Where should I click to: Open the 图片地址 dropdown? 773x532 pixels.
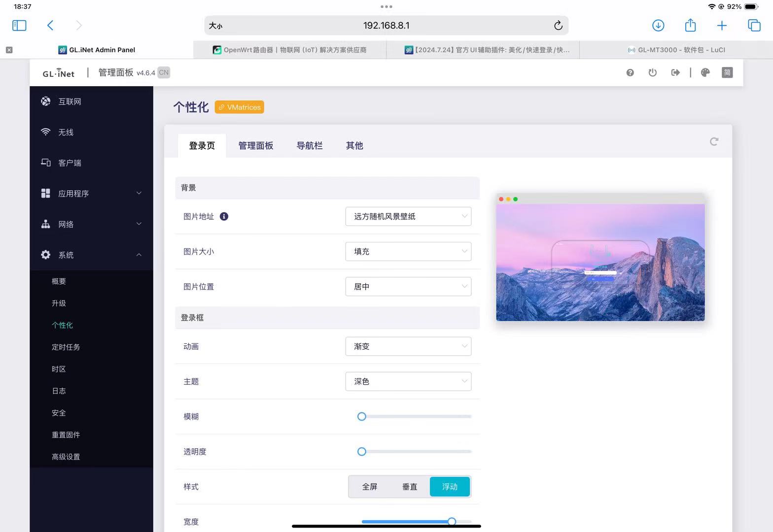[x=408, y=216]
